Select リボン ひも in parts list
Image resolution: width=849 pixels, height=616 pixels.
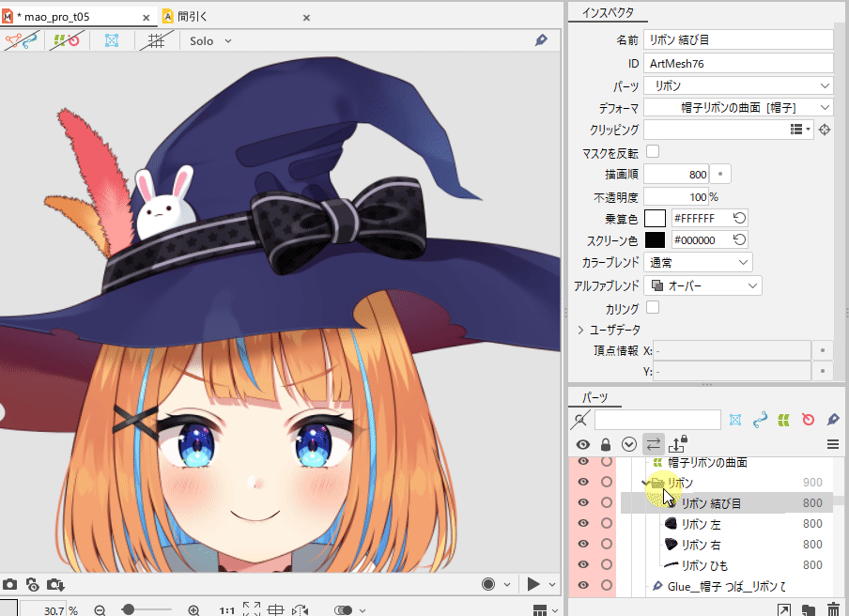click(x=704, y=565)
